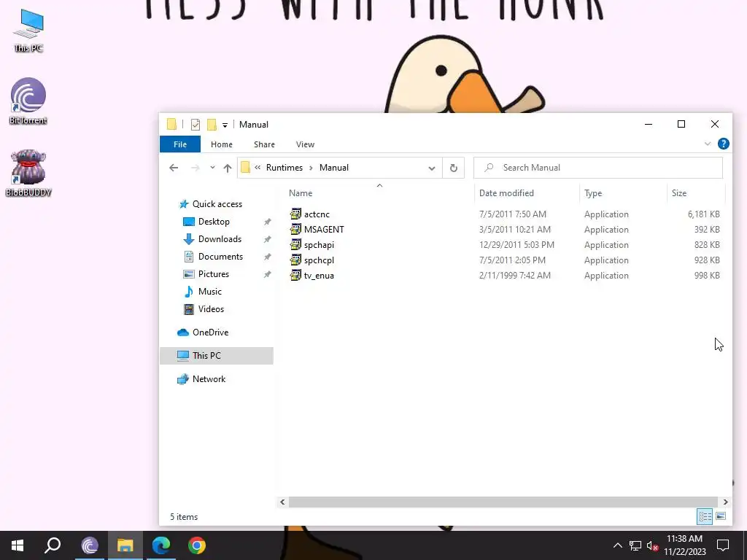Sort by Type column header
Viewport: 747px width, 560px height.
coord(593,192)
